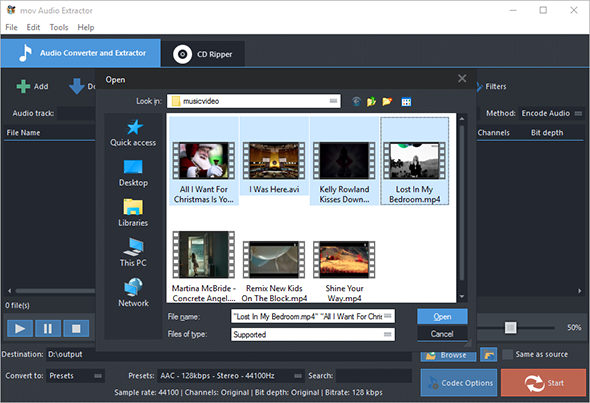Click the green Add plus icon

coord(23,86)
